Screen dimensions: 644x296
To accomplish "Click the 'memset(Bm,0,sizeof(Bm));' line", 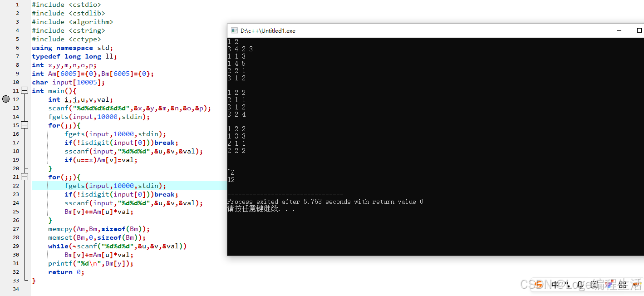I will [x=97, y=237].
